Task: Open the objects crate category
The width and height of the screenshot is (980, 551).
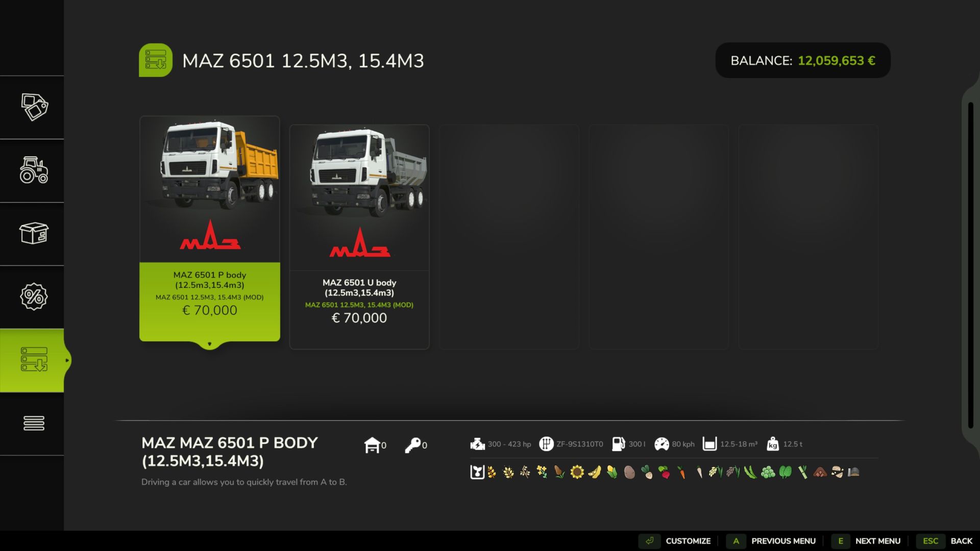Action: click(34, 233)
